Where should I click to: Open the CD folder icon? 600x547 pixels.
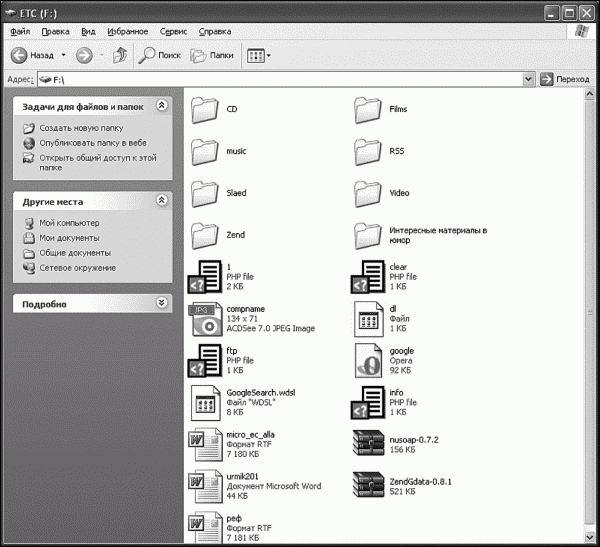pyautogui.click(x=205, y=110)
